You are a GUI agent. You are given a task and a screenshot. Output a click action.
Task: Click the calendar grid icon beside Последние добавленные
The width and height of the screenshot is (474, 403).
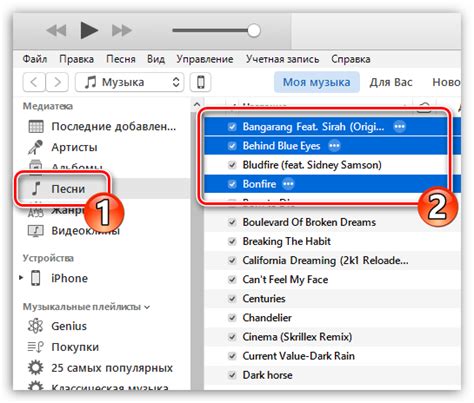pos(36,127)
